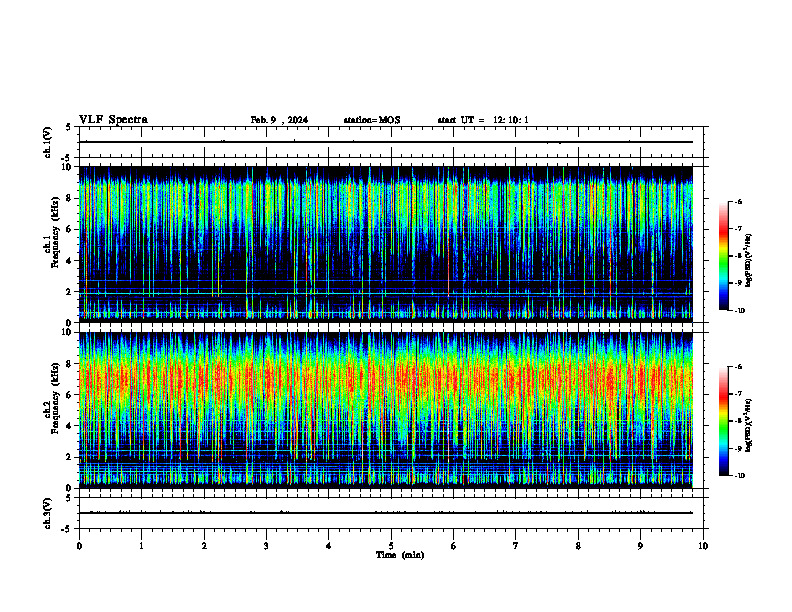Screen dimensions: 792x612
Task: Click the ch.2 spectrogram colorbar
Action: (x=724, y=421)
